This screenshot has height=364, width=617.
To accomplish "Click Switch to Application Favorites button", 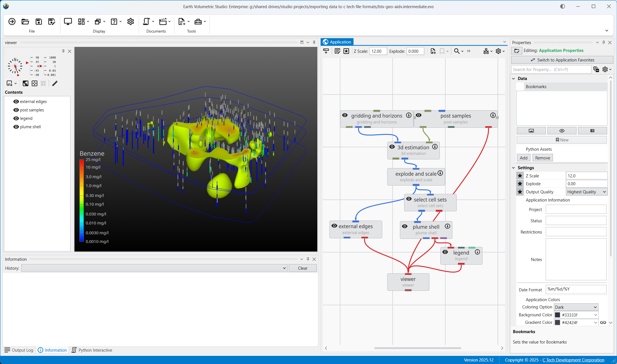I will pyautogui.click(x=562, y=60).
